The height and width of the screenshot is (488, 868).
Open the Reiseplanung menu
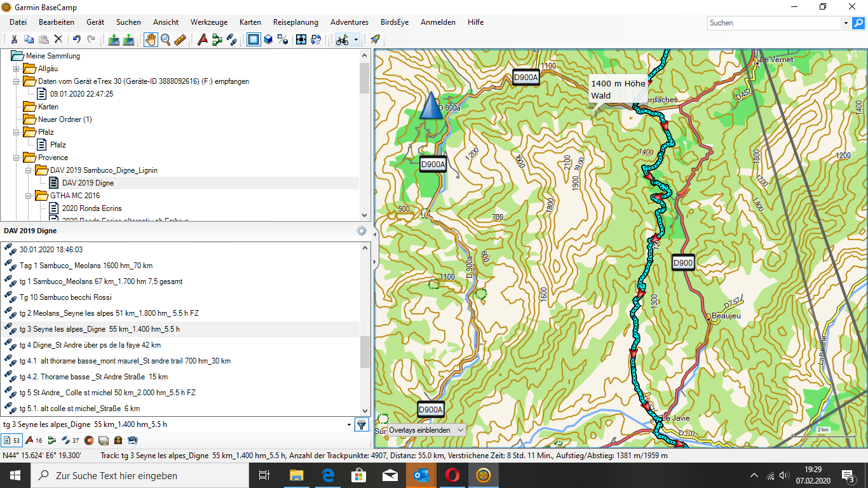coord(297,22)
